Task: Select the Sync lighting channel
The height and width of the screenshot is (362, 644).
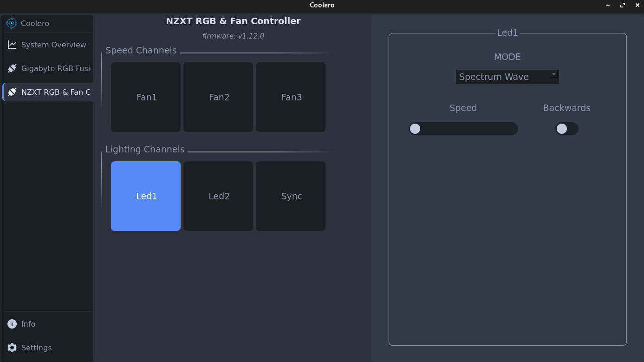Action: pos(291,196)
